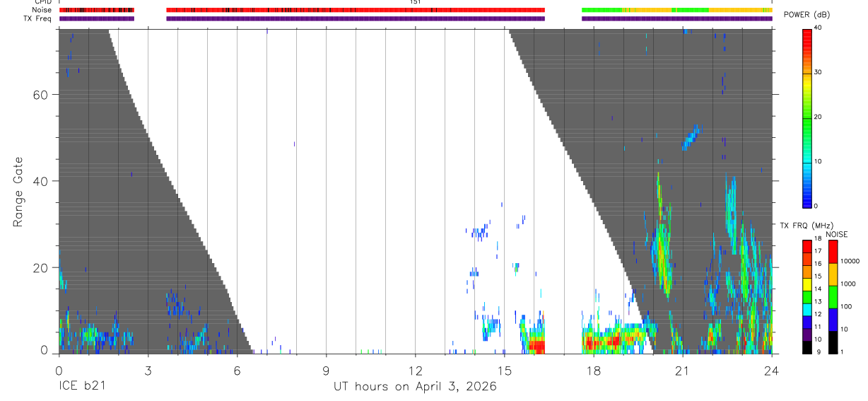Click the "NOISE" legend title
The image size is (868, 401).
(x=836, y=234)
